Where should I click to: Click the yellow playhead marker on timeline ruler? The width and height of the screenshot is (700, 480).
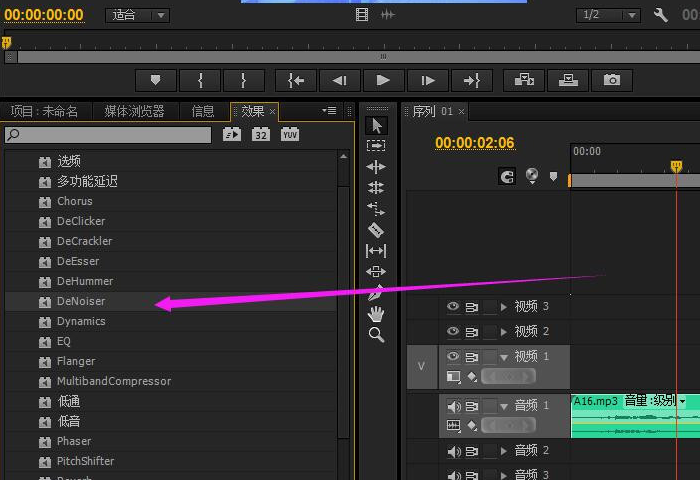[x=676, y=166]
